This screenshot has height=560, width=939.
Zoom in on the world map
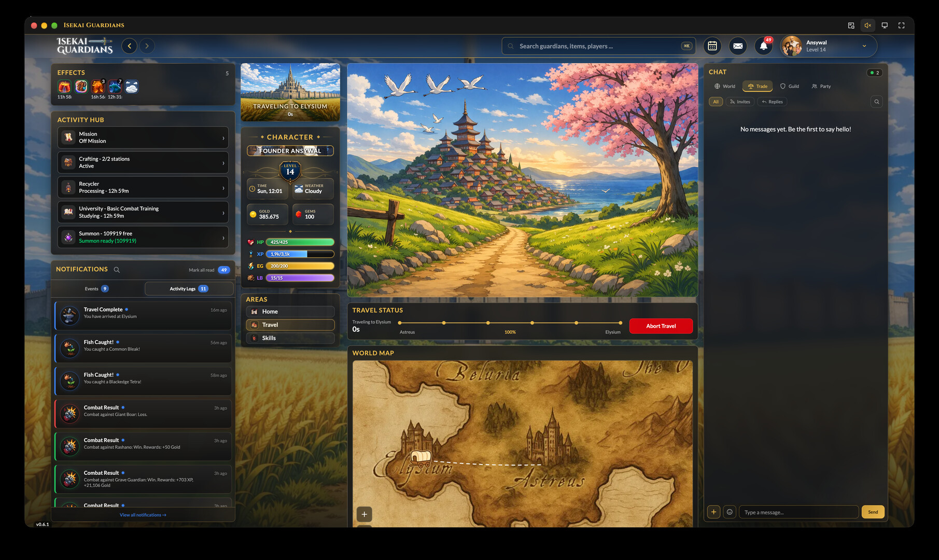pos(365,514)
